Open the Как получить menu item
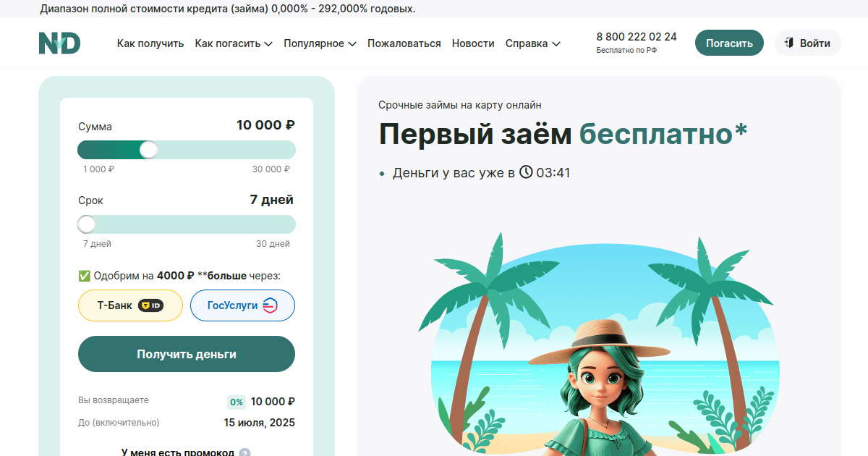Viewport: 868px width, 456px height. coord(150,43)
